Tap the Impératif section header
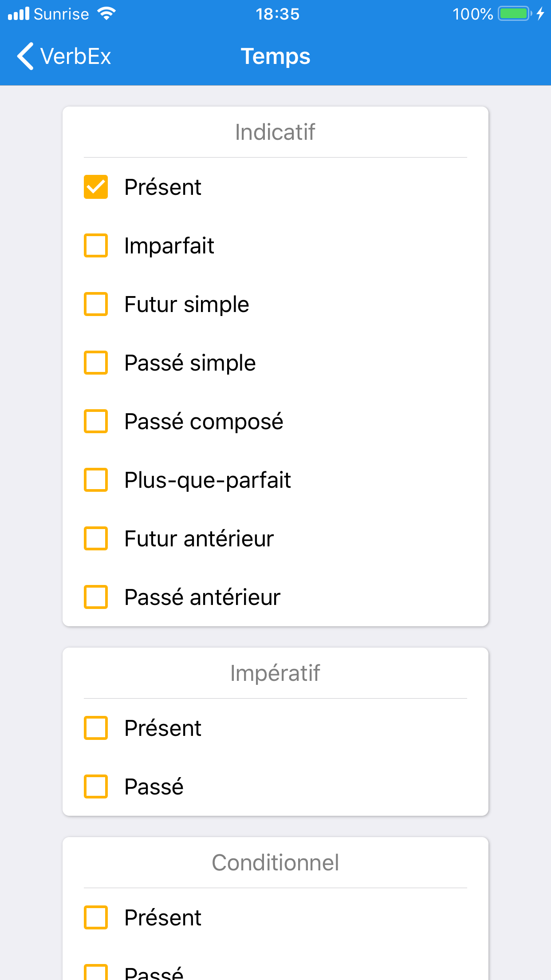The image size is (551, 980). 275,673
